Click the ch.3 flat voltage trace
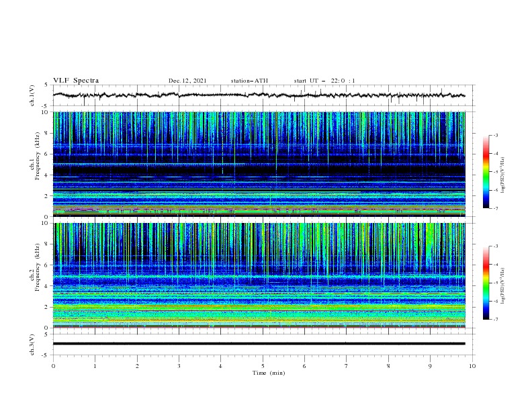Screen dimensions: 532x411 pos(259,344)
